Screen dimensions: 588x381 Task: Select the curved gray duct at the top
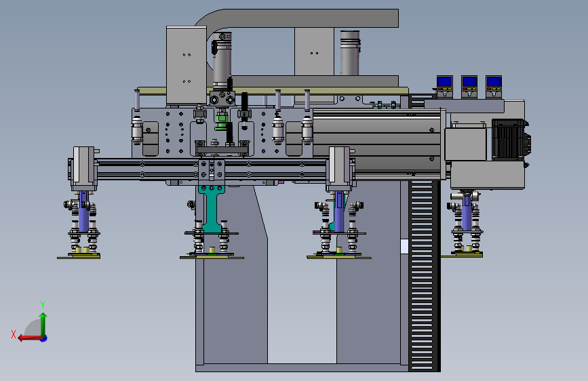pyautogui.click(x=300, y=19)
